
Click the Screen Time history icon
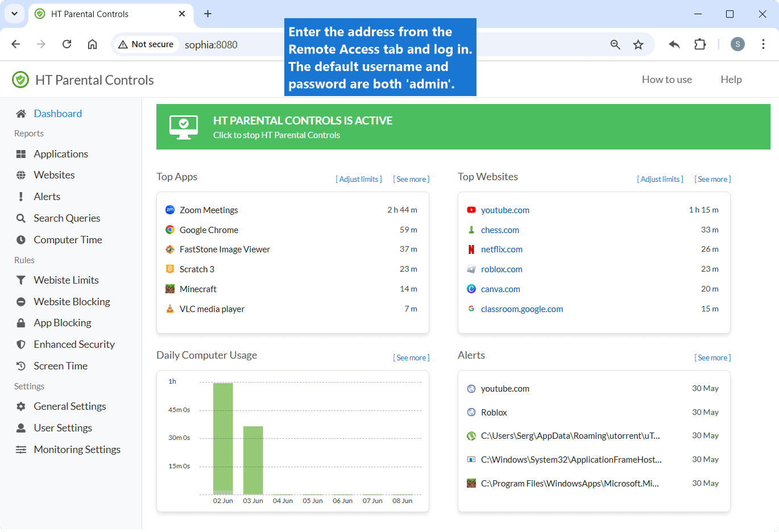tap(21, 366)
